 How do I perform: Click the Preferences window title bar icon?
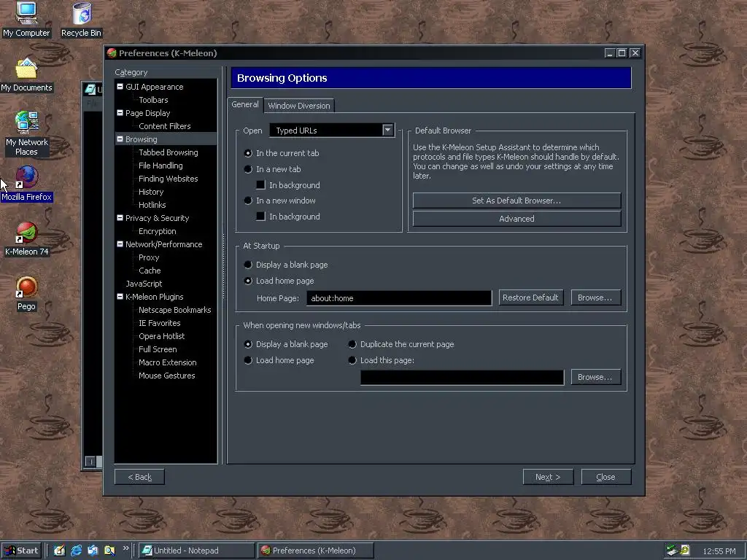tap(112, 52)
